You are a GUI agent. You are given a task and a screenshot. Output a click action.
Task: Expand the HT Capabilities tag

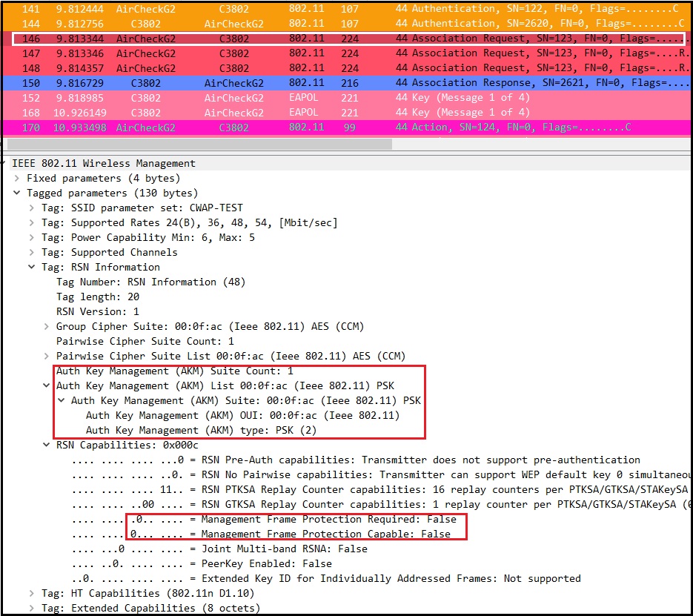tap(32, 594)
